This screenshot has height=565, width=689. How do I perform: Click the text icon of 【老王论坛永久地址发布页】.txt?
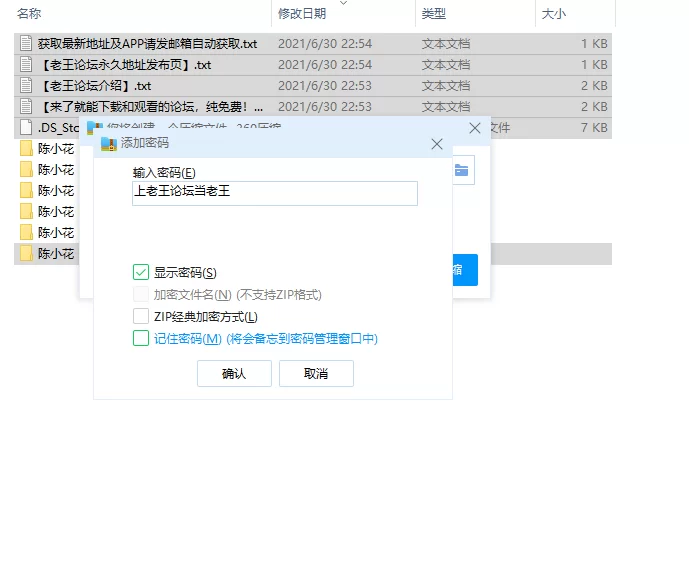click(26, 65)
